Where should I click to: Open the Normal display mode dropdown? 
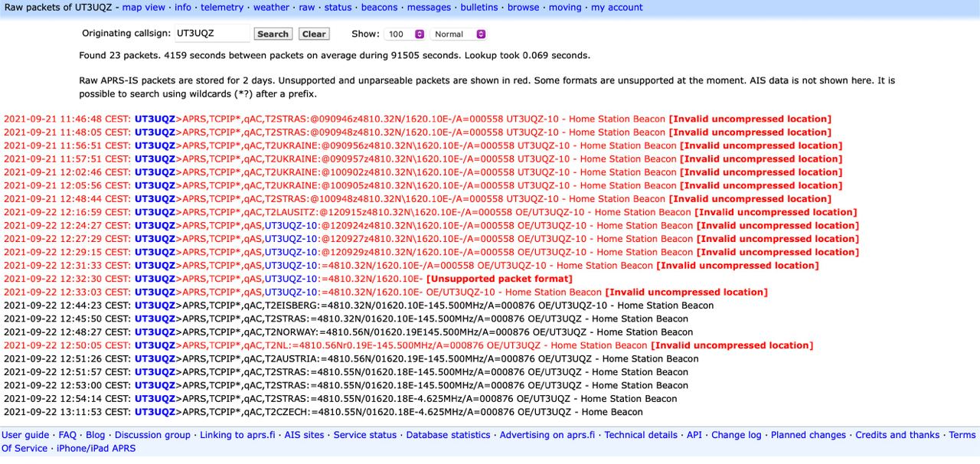[x=458, y=34]
